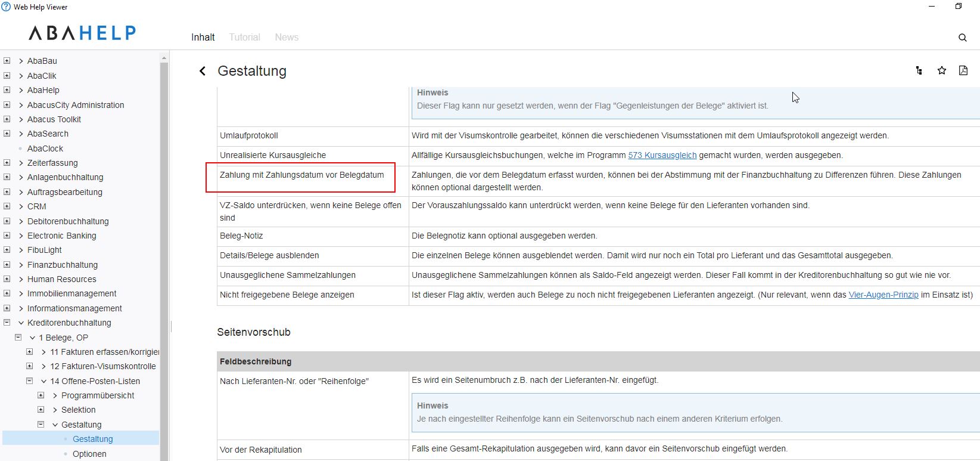
Task: Collapse Kreditorenbuchhaltung minus box
Action: pyautogui.click(x=7, y=323)
